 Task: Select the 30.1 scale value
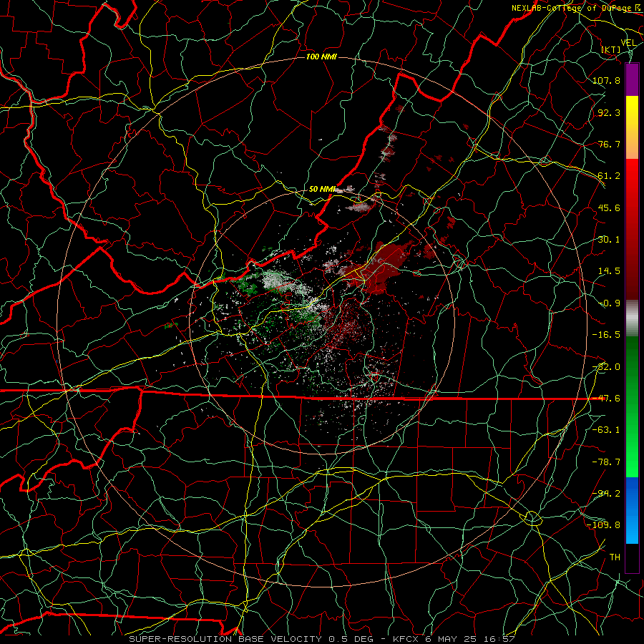coord(609,240)
